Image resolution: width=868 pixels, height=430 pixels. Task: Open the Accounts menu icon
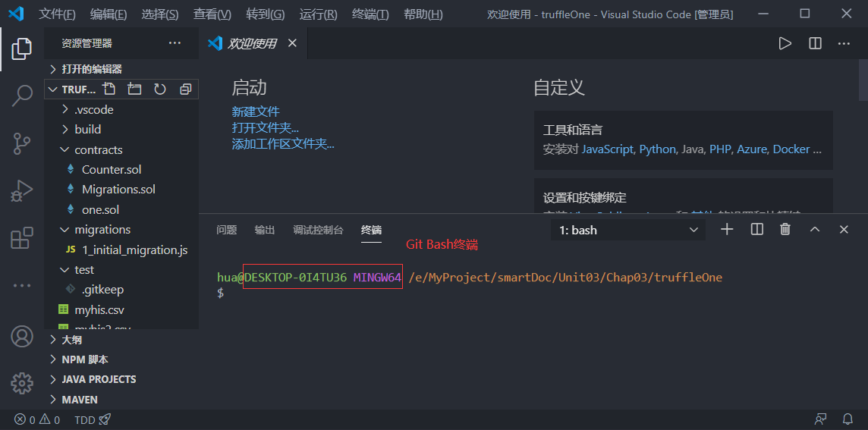[21, 337]
